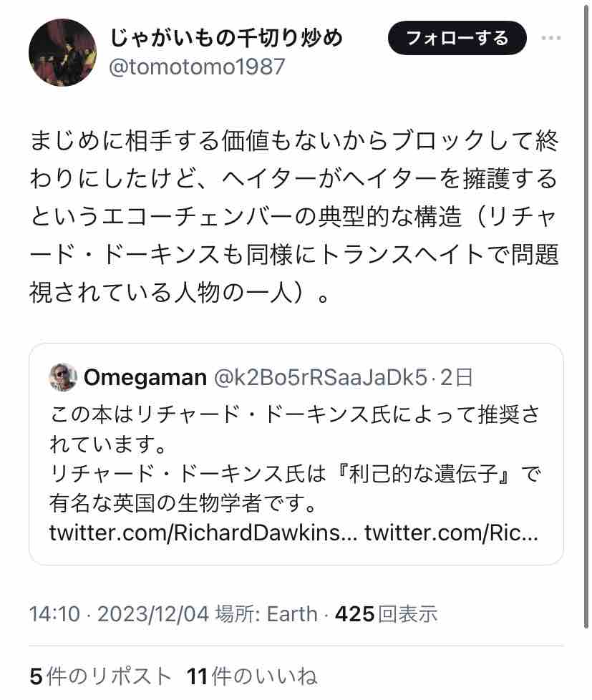Click the 14:10 · 2023/12/04 timestamp
This screenshot has height=700, width=592.
click(x=119, y=614)
